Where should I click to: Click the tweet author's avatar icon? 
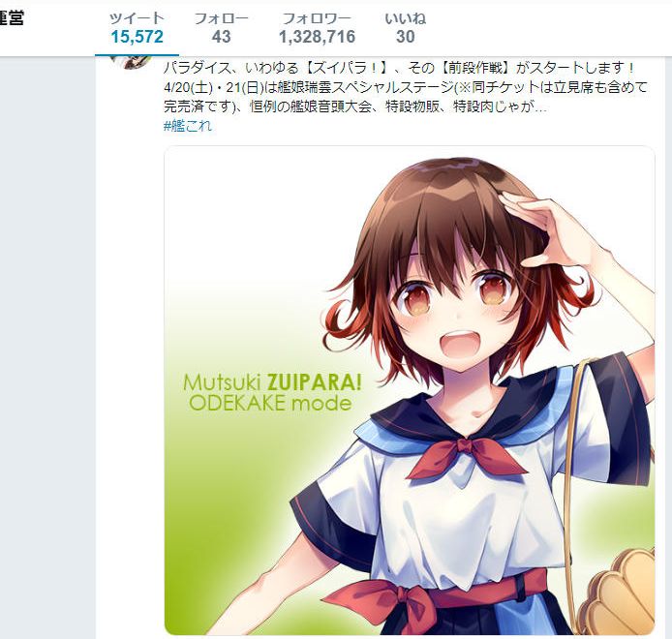pos(131,63)
